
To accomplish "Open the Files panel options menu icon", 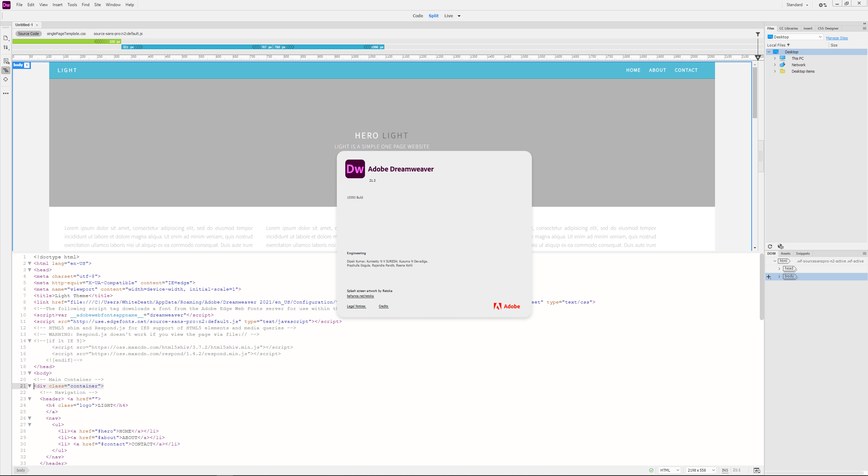I will [x=864, y=29].
